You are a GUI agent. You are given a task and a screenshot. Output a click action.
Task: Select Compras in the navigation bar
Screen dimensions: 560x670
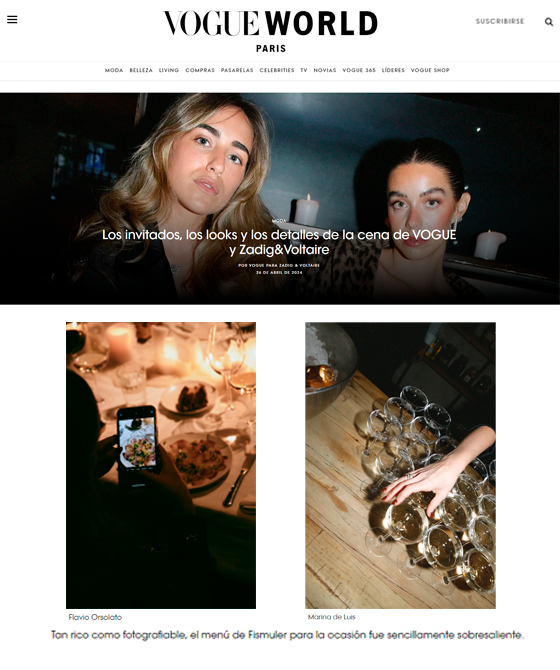[200, 70]
